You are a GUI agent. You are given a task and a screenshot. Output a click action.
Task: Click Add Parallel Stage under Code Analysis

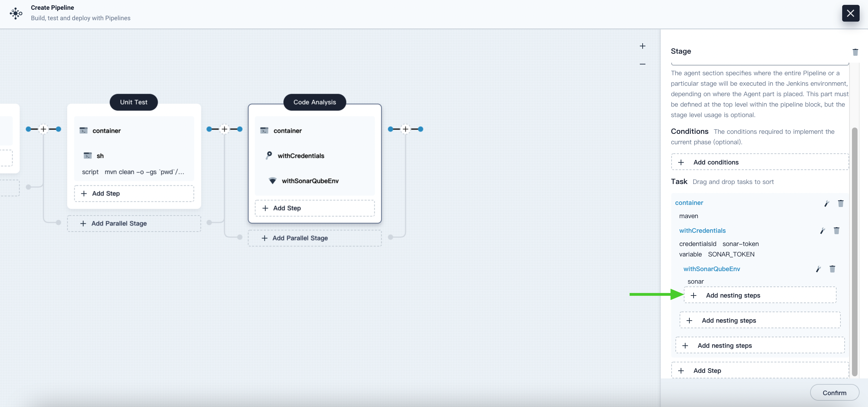300,238
